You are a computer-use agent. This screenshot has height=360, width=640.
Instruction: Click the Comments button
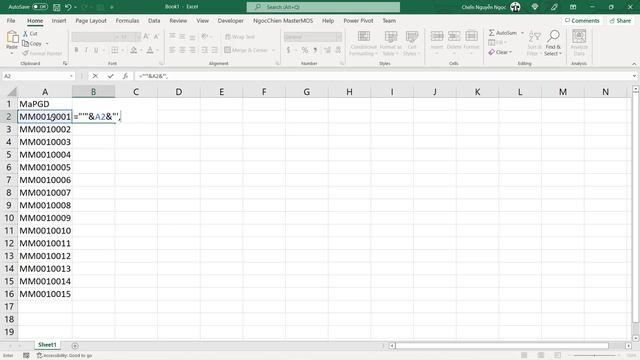tap(582, 20)
